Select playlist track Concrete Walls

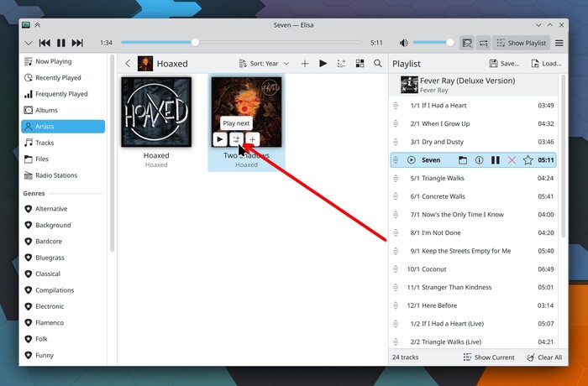pyautogui.click(x=473, y=196)
